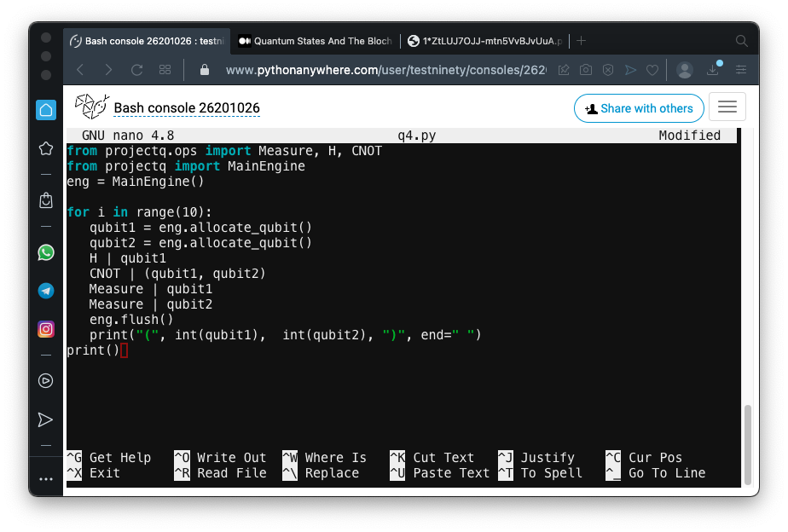Viewport: 788px width, 532px height.
Task: Click the Cut Text shortcut label
Action: [443, 458]
